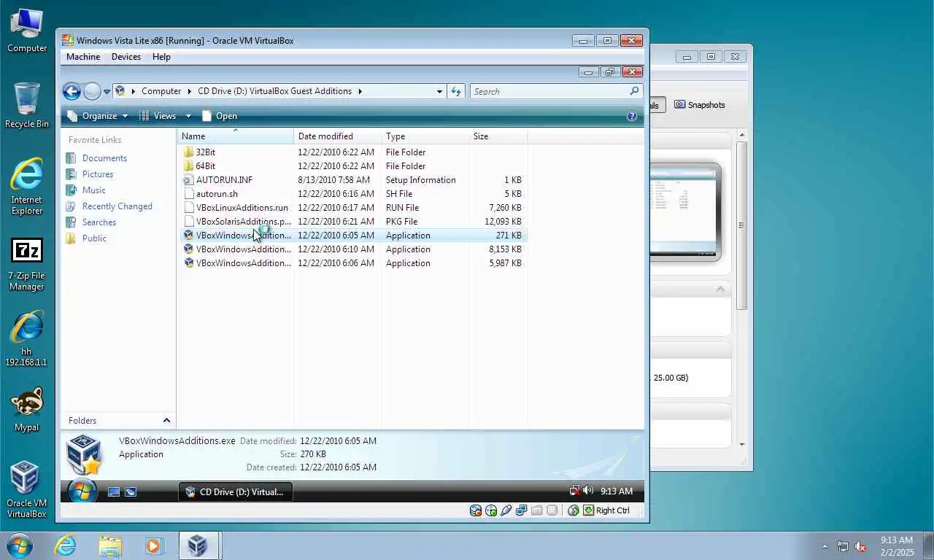
Task: Open the Recently Changed favorite link
Action: click(117, 206)
